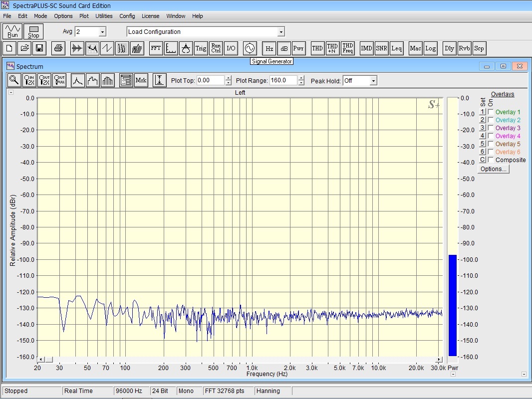This screenshot has height=400, width=532.
Task: Enable the Overlay 1 checkbox
Action: pyautogui.click(x=491, y=112)
